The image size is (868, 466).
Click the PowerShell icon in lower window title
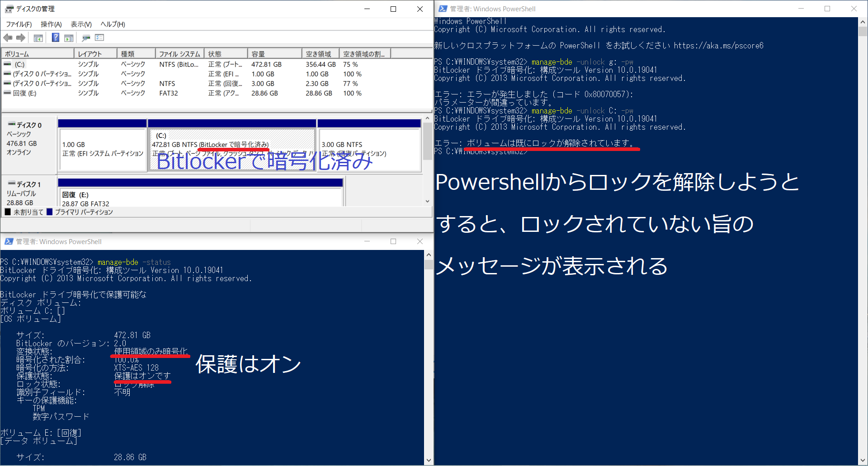point(9,241)
